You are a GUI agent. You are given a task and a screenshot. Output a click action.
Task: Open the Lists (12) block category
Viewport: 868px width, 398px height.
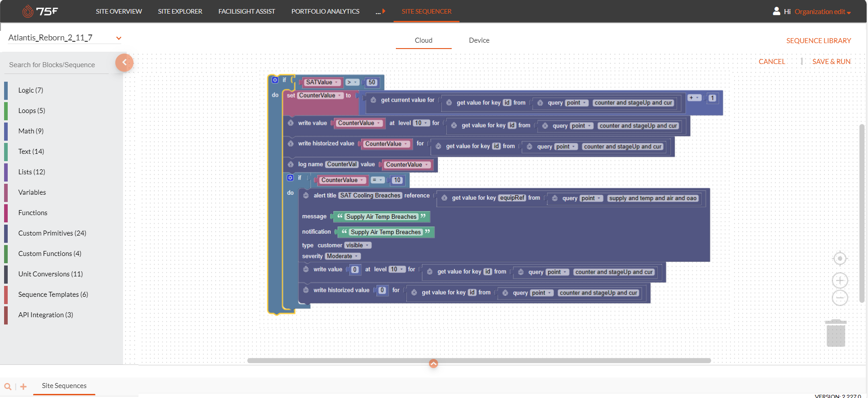(x=32, y=172)
